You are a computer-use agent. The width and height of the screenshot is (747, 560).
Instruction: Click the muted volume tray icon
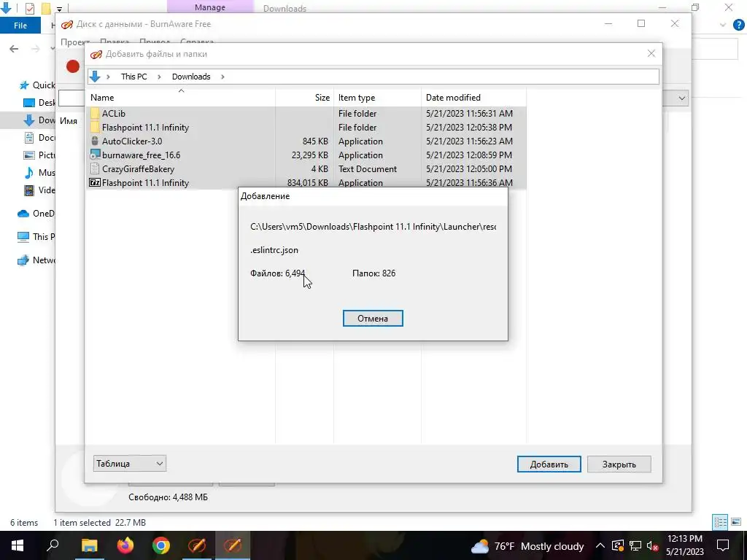tap(653, 546)
